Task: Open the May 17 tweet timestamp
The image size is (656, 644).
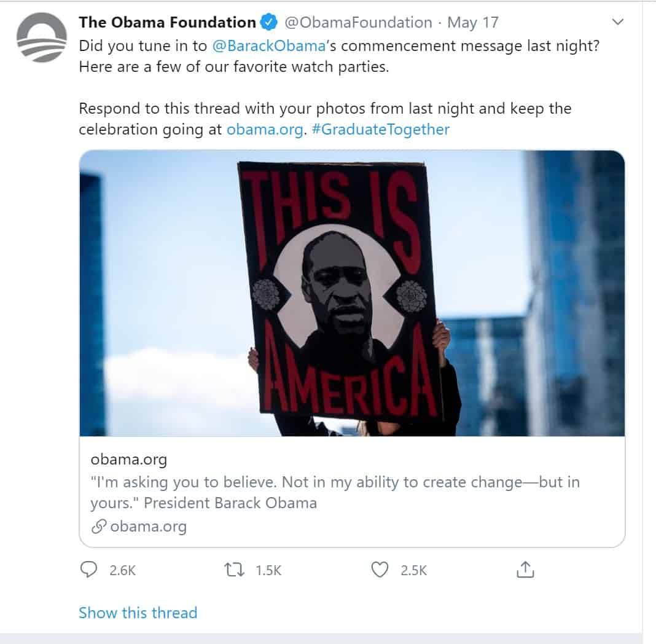Action: (x=473, y=23)
